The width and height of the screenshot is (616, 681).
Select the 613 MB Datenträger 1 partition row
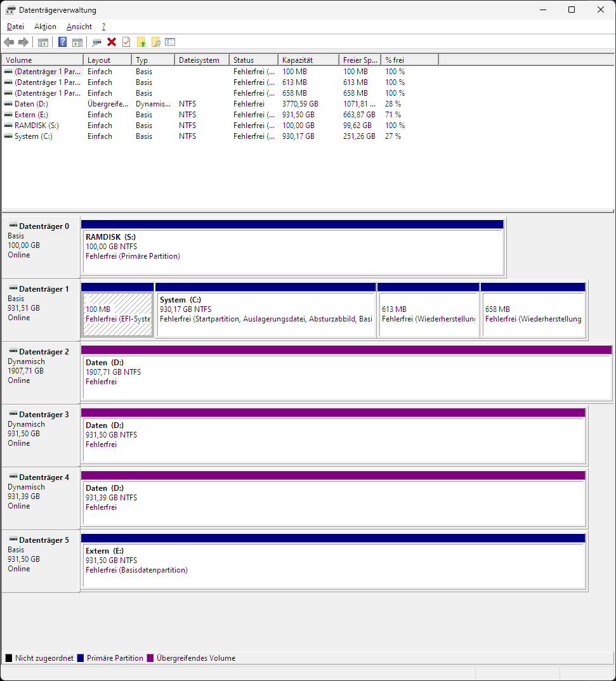221,82
